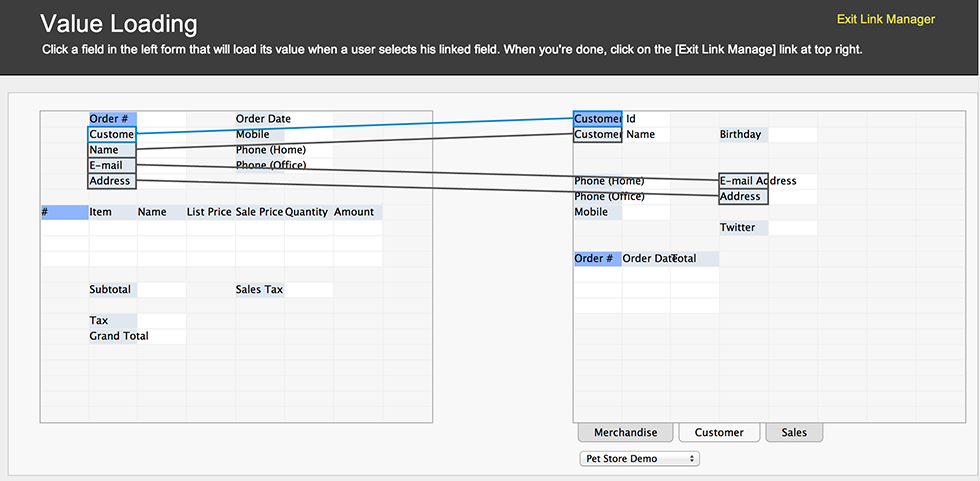This screenshot has height=481, width=980.
Task: Click the Birthday input field
Action: [792, 135]
